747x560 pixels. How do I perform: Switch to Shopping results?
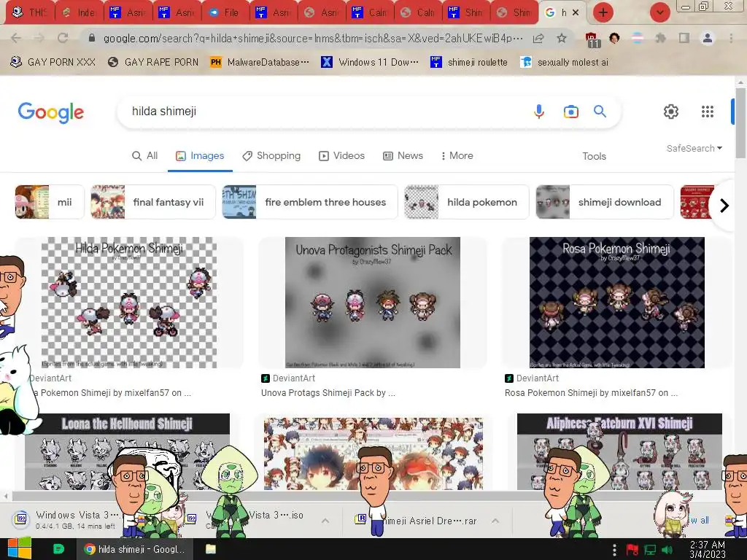click(x=271, y=156)
